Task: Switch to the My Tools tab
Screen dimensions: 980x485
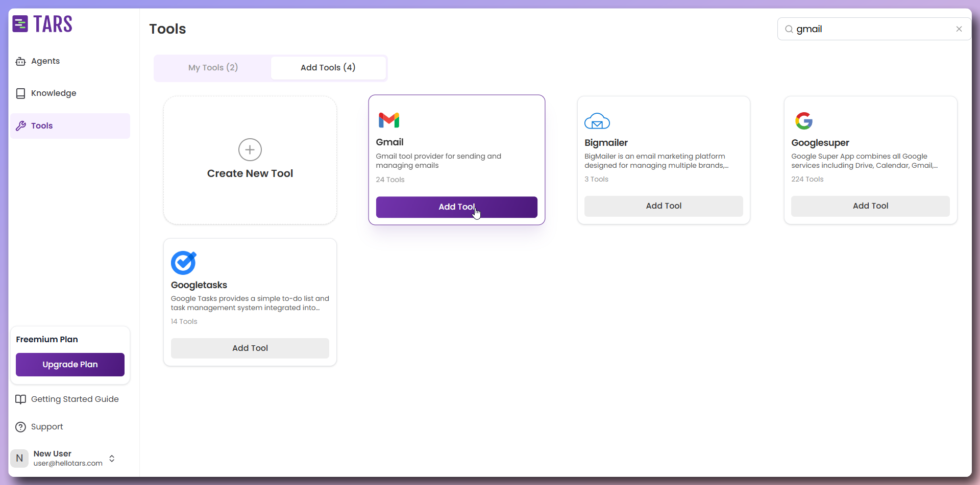Action: coord(213,67)
